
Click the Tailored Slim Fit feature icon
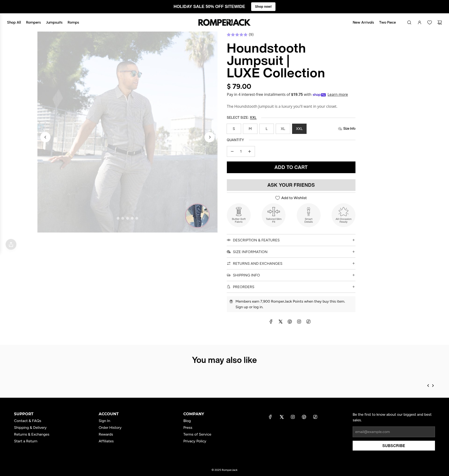(x=274, y=215)
